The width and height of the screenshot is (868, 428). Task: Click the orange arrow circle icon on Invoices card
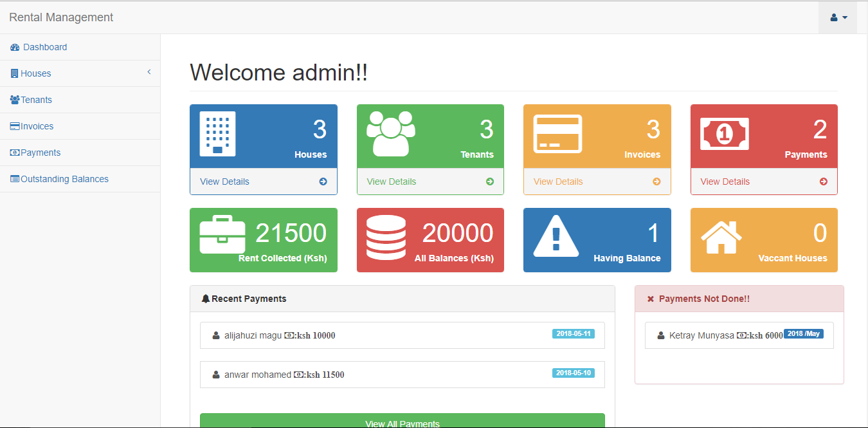tap(656, 181)
